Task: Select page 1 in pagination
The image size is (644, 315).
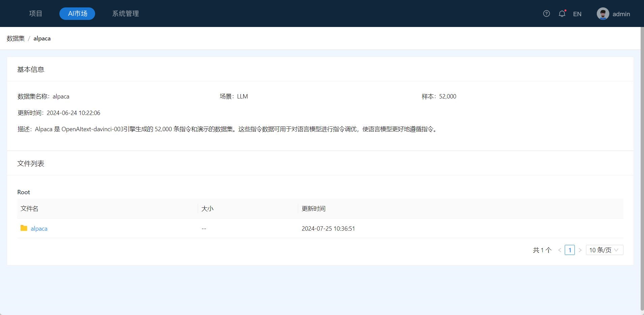Action: [x=569, y=250]
